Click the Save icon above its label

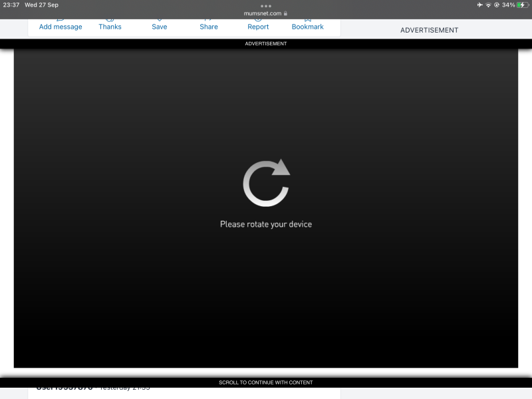[x=159, y=19]
